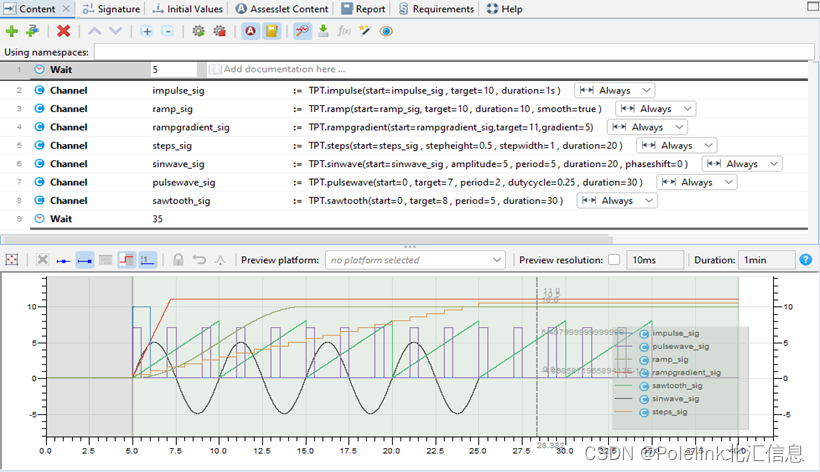Open Always dropdown for steps_sig row
The image size is (820, 472).
677,145
